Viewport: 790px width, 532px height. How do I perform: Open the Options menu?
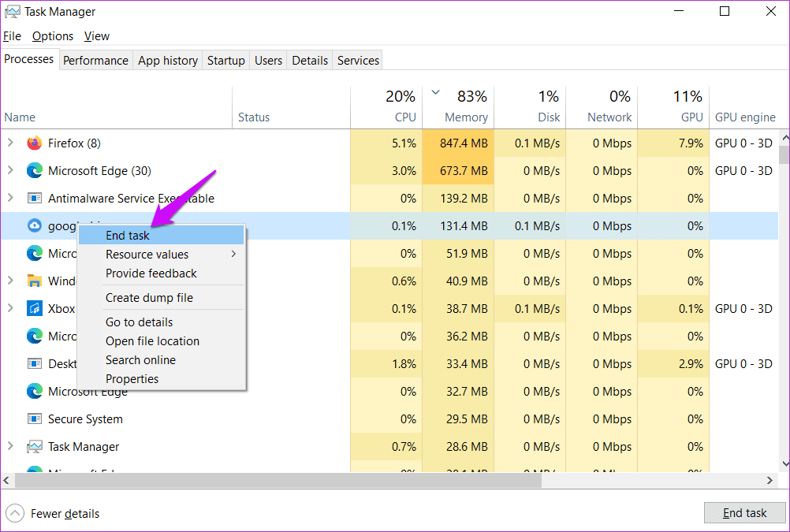point(53,36)
